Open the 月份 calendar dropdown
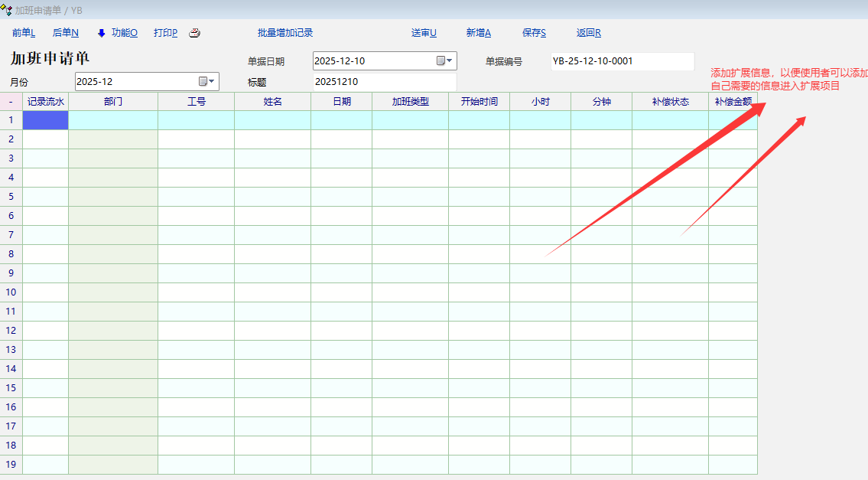 click(x=206, y=81)
